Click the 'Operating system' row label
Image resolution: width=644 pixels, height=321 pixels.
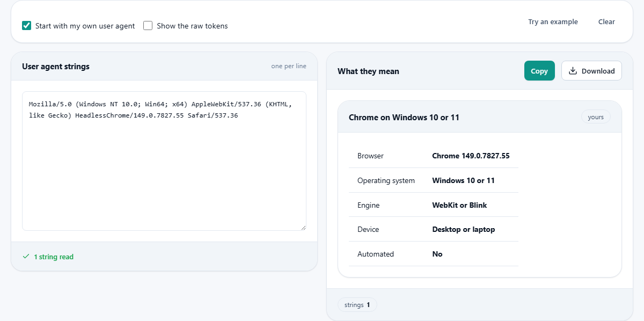(386, 180)
